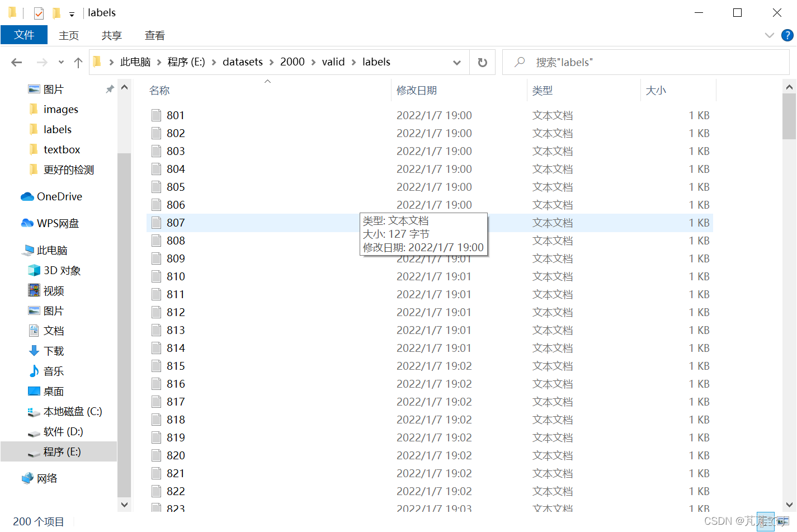Click 程序 (E:) in the address bar
797x532 pixels.
point(186,62)
